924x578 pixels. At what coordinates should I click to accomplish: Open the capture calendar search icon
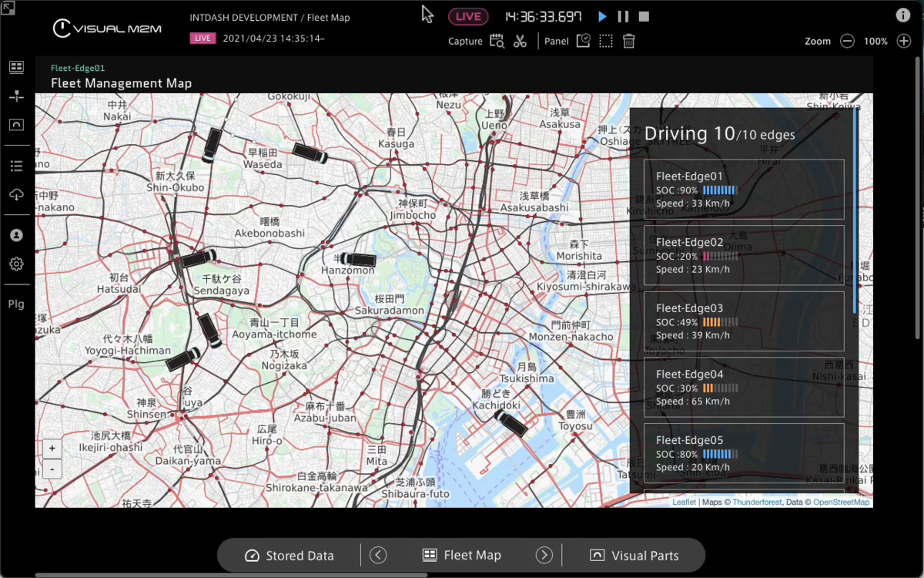point(497,41)
